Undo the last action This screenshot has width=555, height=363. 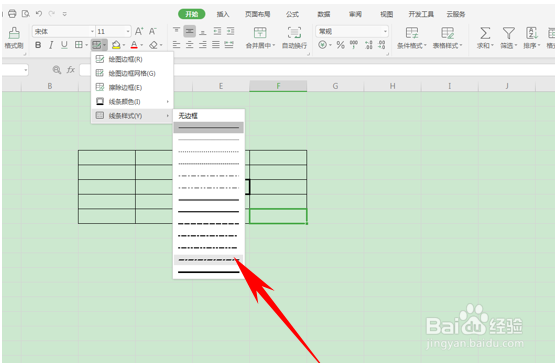tap(39, 14)
